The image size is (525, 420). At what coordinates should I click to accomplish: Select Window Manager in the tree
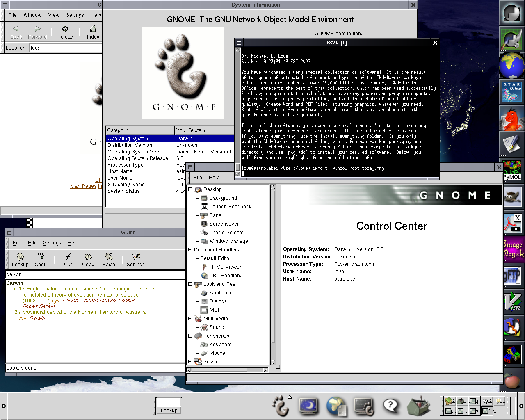(x=230, y=241)
